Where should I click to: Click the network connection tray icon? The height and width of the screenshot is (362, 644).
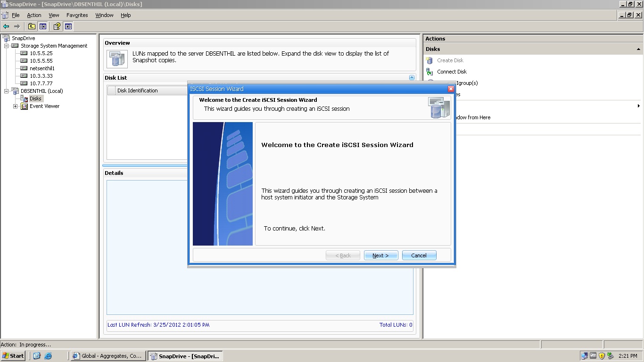(585, 356)
